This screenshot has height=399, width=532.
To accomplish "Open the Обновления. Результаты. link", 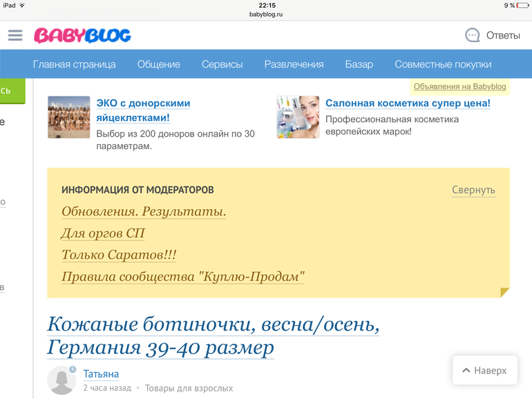I will 144,211.
